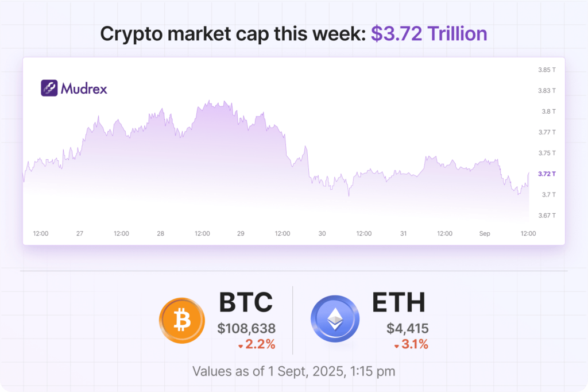The height and width of the screenshot is (392, 588).
Task: Select the ETH ticker label
Action: 399,303
